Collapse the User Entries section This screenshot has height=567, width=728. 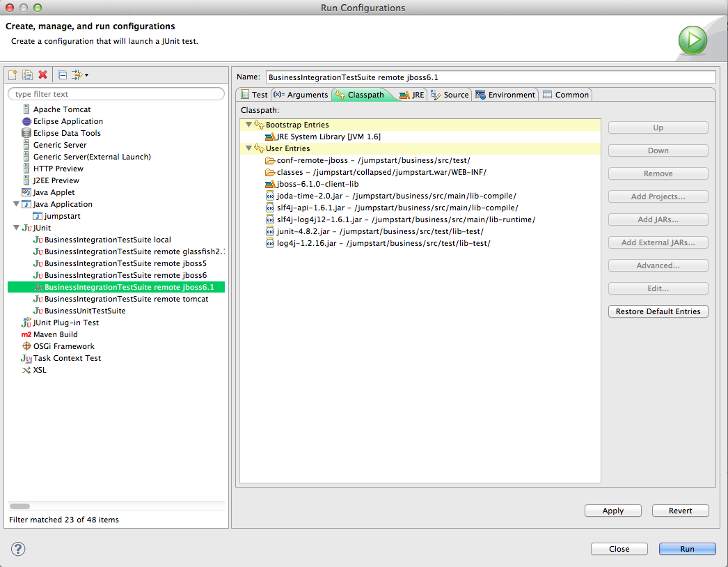(249, 148)
